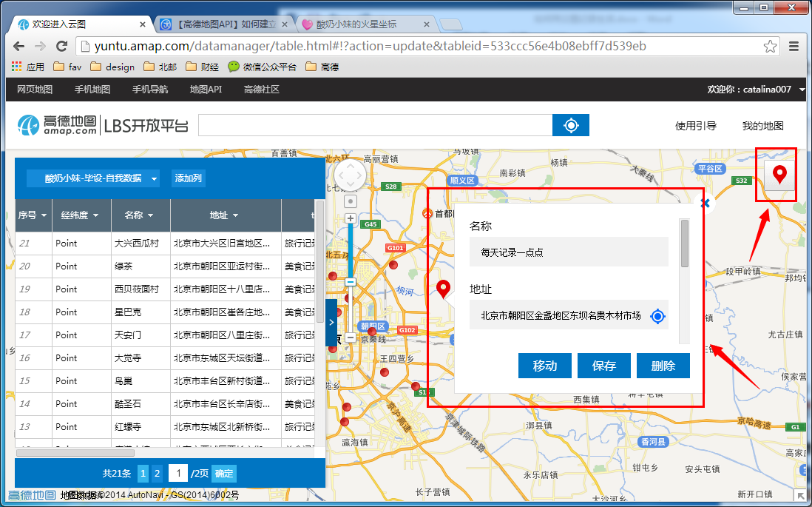Close the marker info popup
This screenshot has width=812, height=507.
[705, 204]
